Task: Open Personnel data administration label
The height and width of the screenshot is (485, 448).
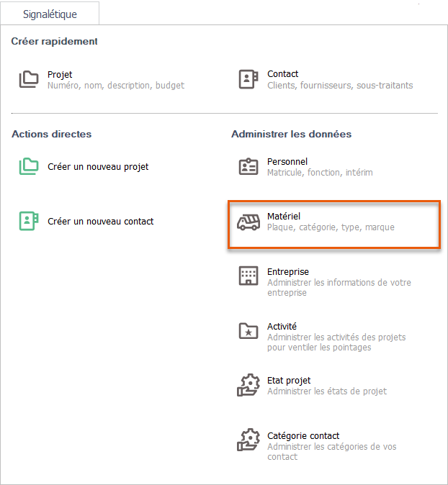Action: [x=287, y=162]
